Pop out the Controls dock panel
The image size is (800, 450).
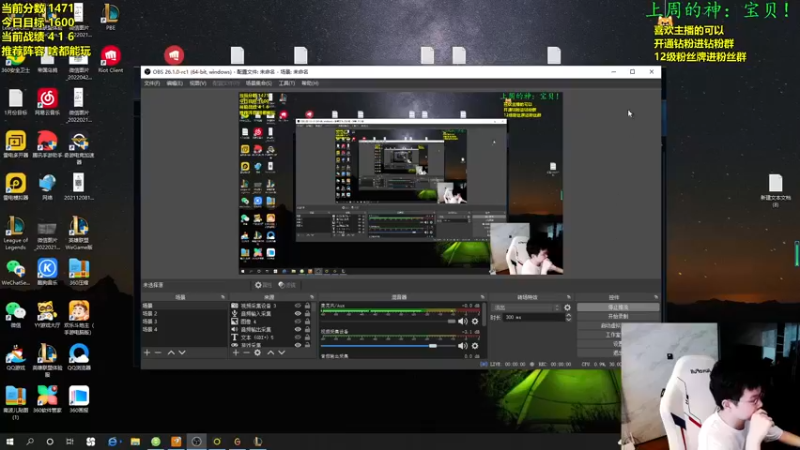pos(656,297)
